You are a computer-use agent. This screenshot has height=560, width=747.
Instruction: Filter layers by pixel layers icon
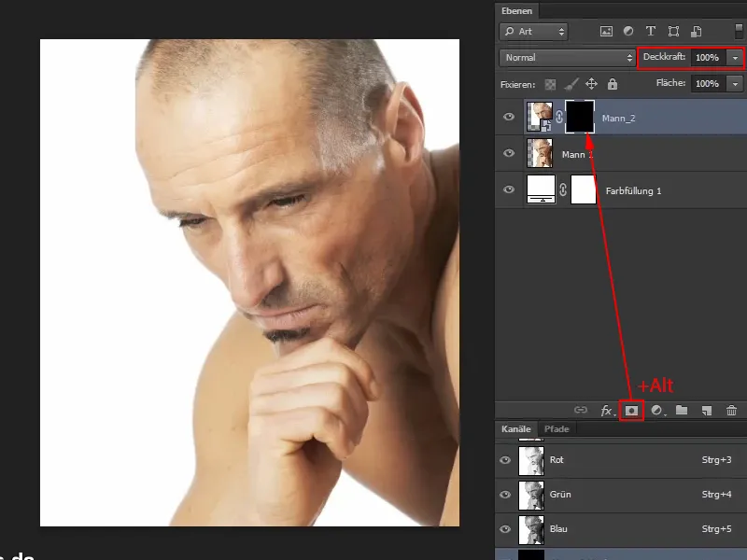606,32
